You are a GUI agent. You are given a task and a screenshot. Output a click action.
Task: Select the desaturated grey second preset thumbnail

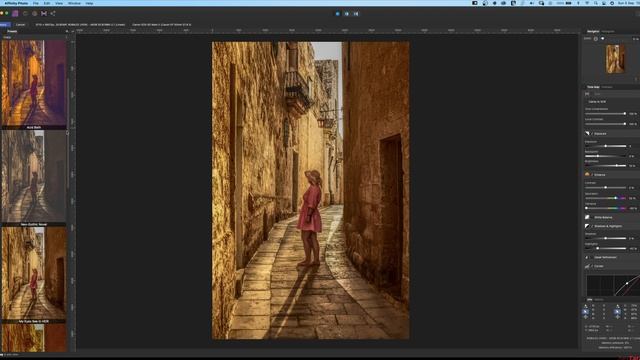click(x=34, y=176)
